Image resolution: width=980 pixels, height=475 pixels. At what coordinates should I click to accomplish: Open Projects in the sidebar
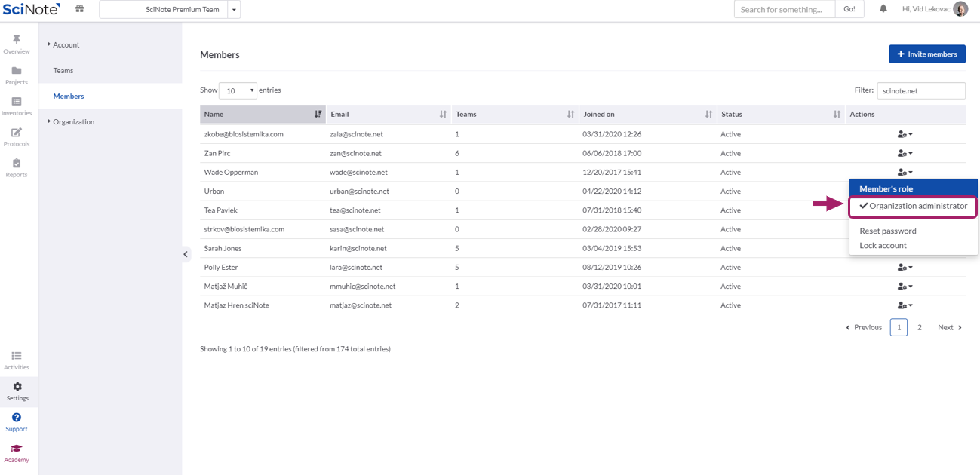[x=17, y=75]
